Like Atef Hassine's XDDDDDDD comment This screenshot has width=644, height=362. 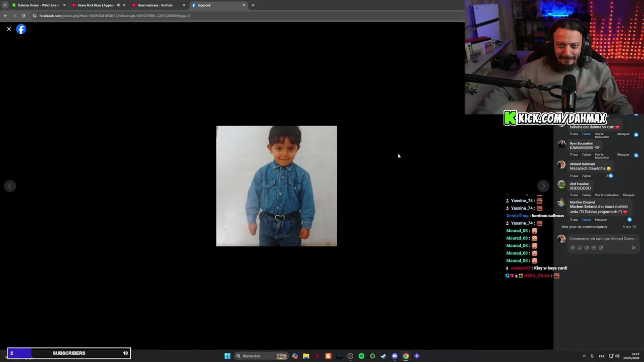click(586, 195)
